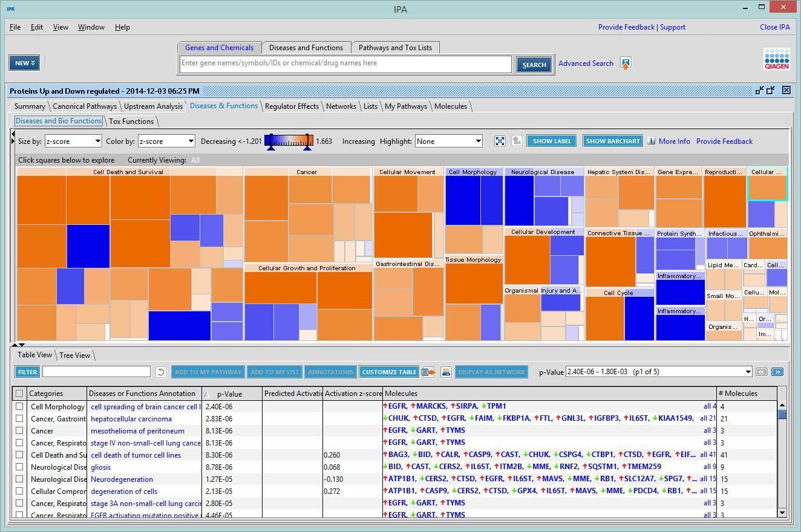
Task: Switch to Canonical Pathways tab
Action: (85, 106)
